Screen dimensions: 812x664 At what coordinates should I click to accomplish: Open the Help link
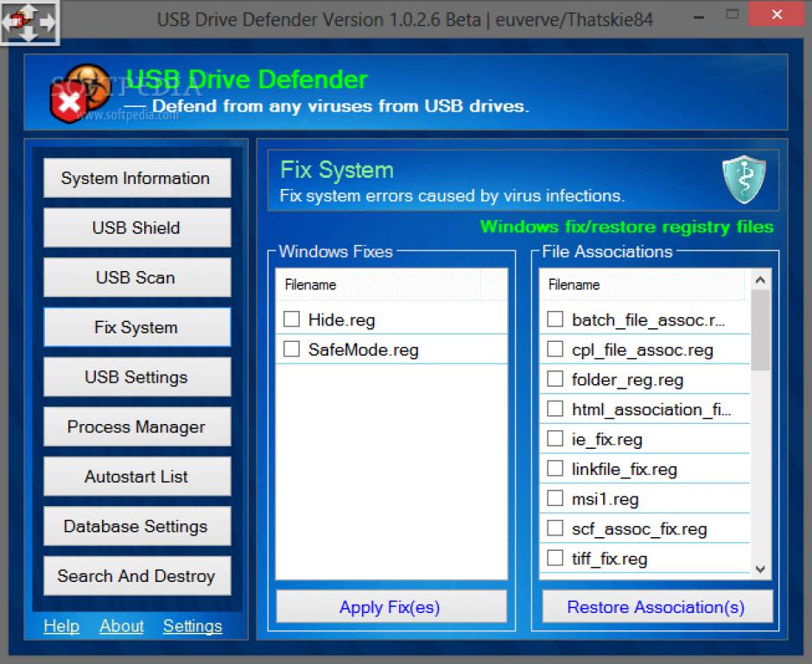(61, 626)
